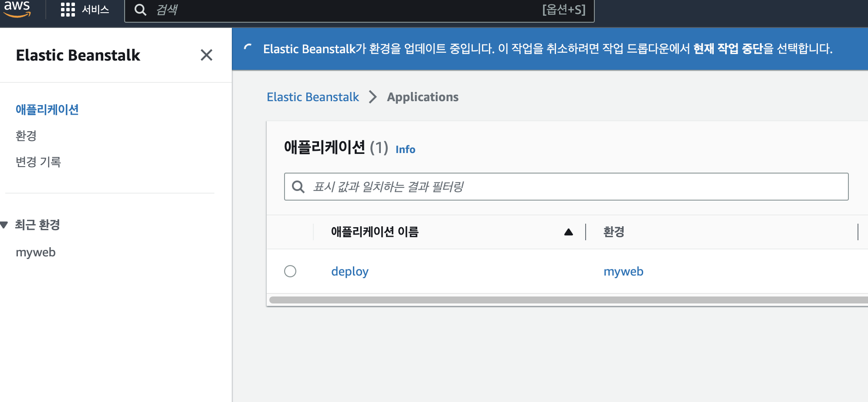Click the horizontal scrollbar under the table
Viewport: 868px width, 402px height.
tap(569, 300)
